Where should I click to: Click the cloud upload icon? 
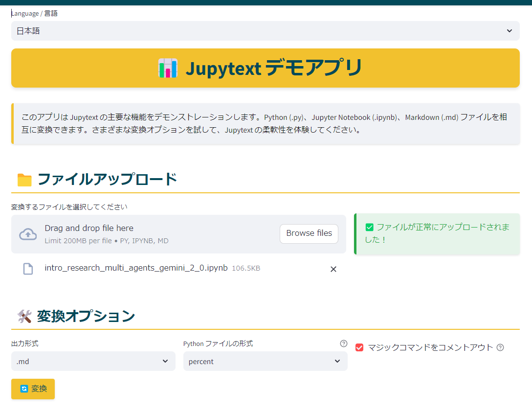point(28,234)
